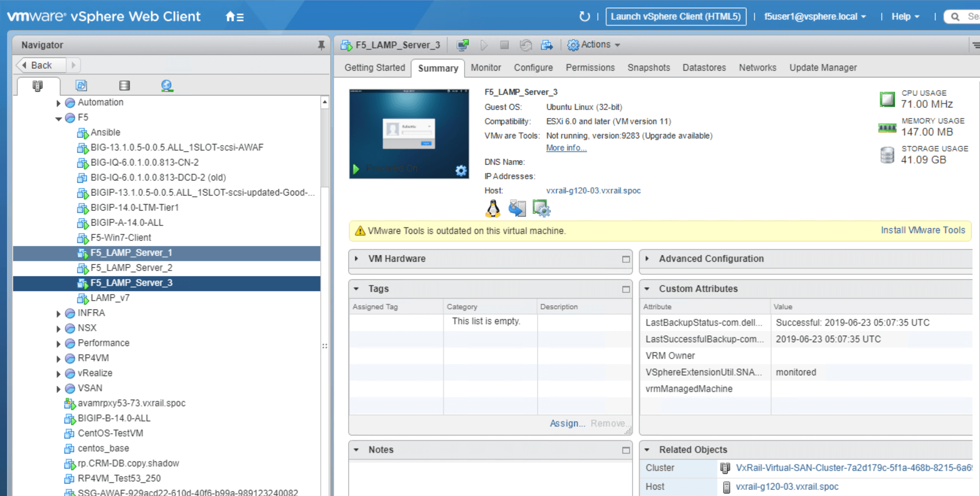Switch to Storage navigator view icon
This screenshot has width=980, height=496.
(124, 86)
